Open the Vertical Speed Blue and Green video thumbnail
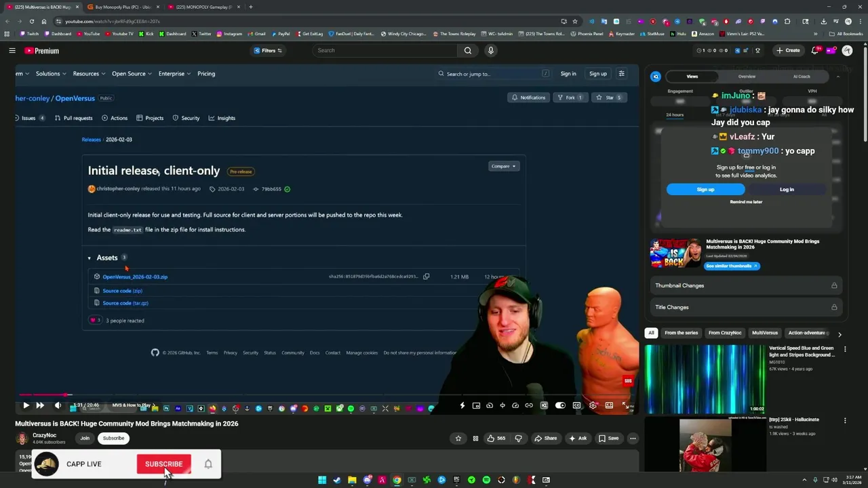868x488 pixels. [705, 379]
